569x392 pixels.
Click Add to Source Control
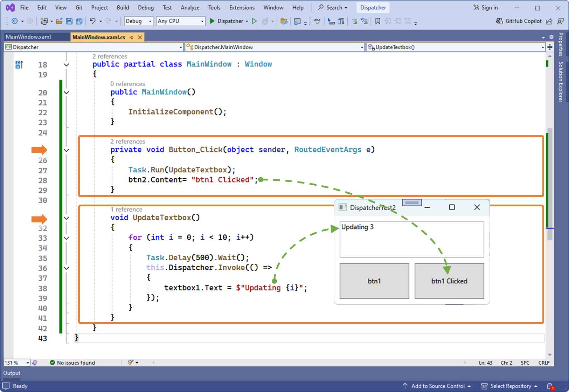(436, 386)
